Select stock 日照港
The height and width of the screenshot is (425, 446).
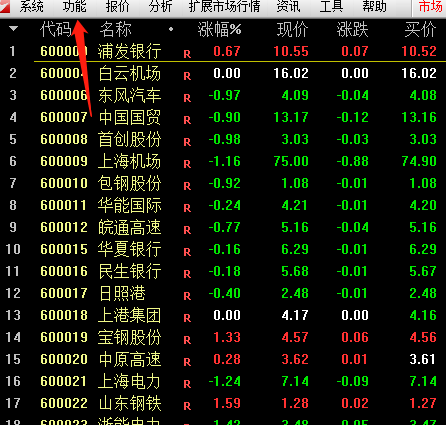pyautogui.click(x=122, y=293)
